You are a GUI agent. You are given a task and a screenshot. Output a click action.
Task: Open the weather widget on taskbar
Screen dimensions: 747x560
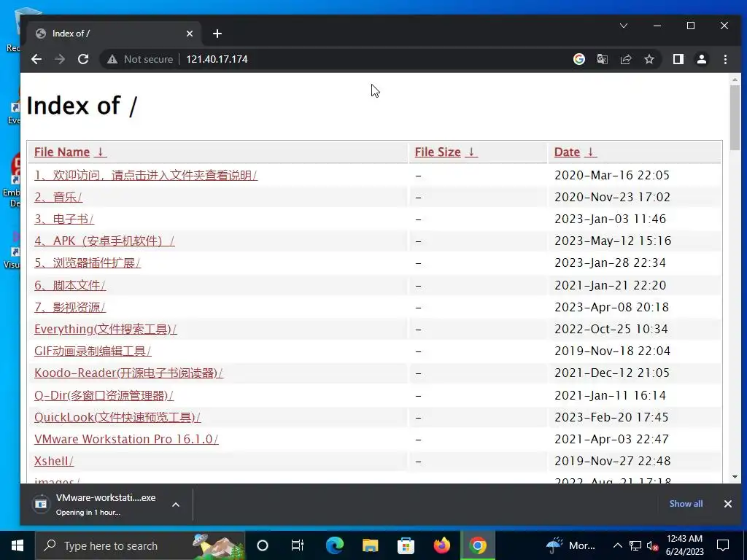coord(570,545)
